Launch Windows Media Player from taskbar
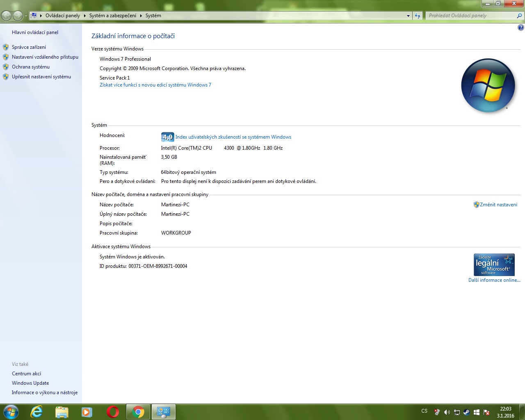Viewport: 525px width, 420px height. (87, 412)
